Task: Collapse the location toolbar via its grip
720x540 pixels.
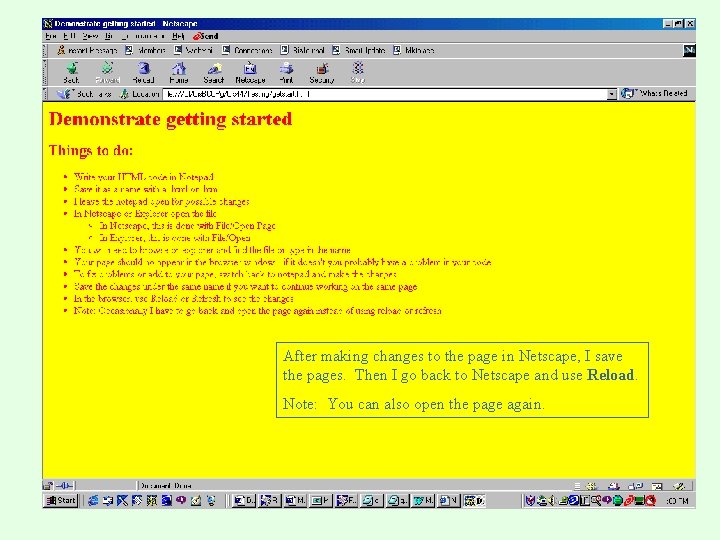Action: pos(45,94)
